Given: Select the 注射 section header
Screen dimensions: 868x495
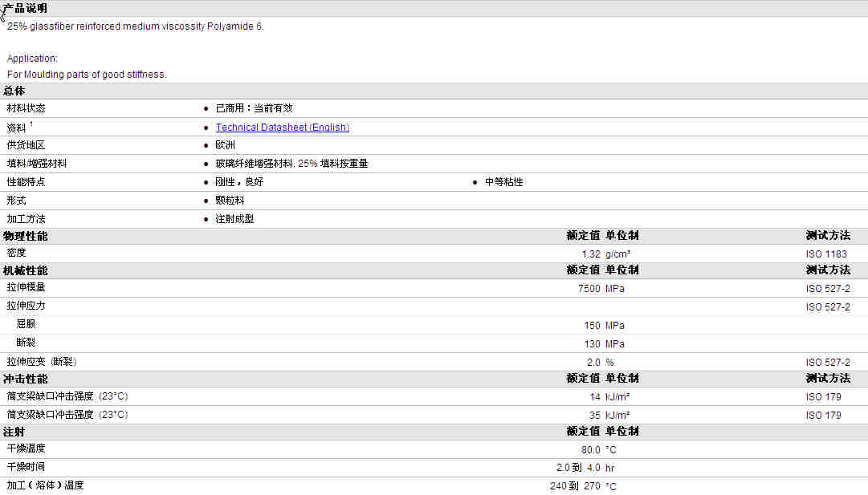Looking at the screenshot, I should point(14,432).
